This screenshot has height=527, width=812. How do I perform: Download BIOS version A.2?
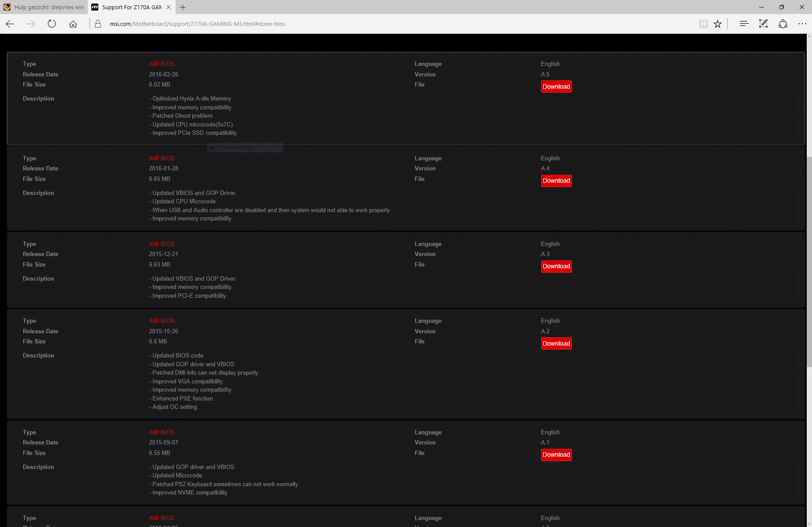click(556, 343)
